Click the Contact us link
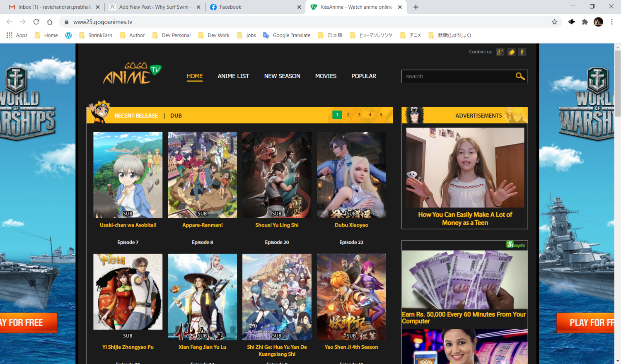621x364 pixels. point(480,52)
